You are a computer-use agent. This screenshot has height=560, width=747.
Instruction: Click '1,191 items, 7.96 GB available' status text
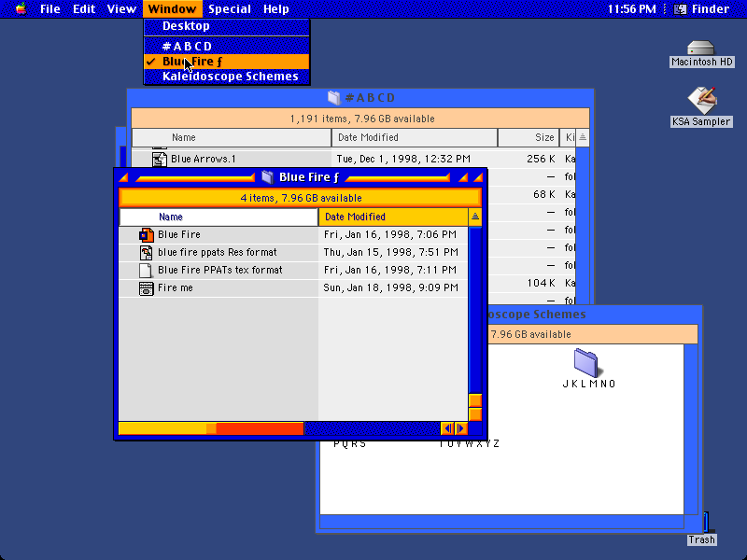coord(362,119)
